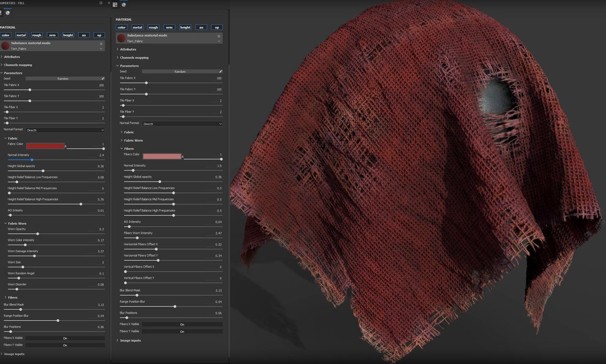This screenshot has height=364, width=606.
Task: Click the Fibers Worn Intensity slider handle
Action: (x=137, y=238)
